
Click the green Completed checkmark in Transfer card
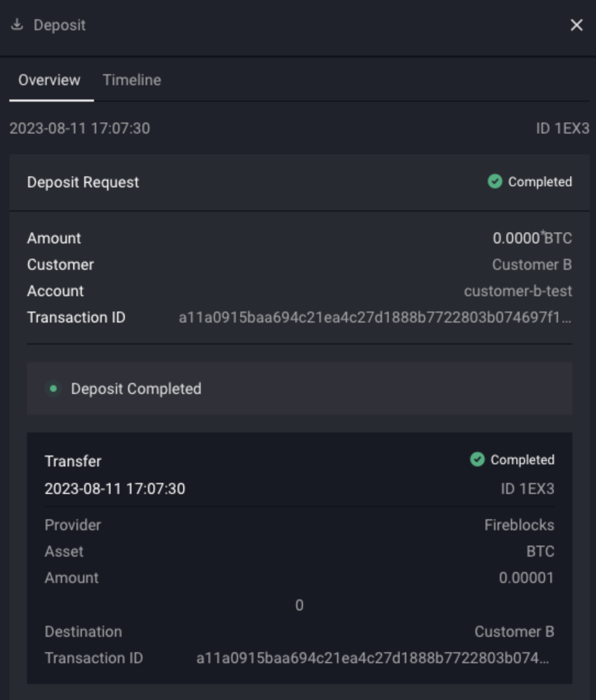(477, 459)
